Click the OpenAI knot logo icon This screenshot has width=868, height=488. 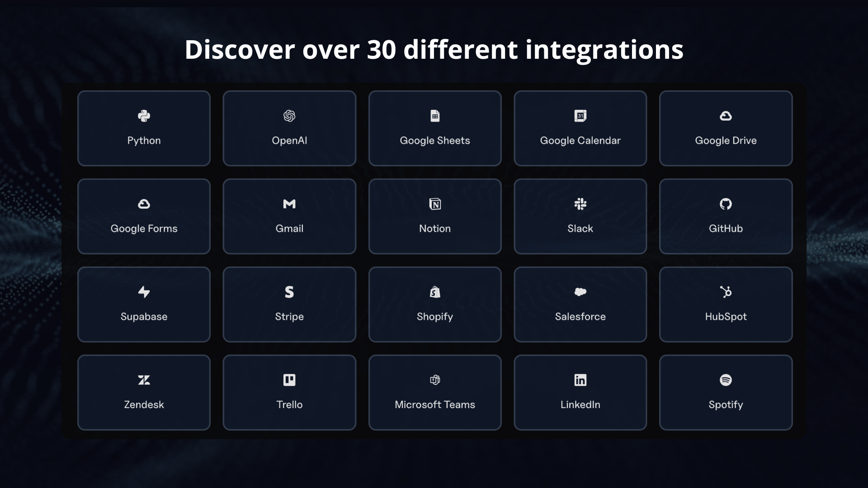point(289,116)
